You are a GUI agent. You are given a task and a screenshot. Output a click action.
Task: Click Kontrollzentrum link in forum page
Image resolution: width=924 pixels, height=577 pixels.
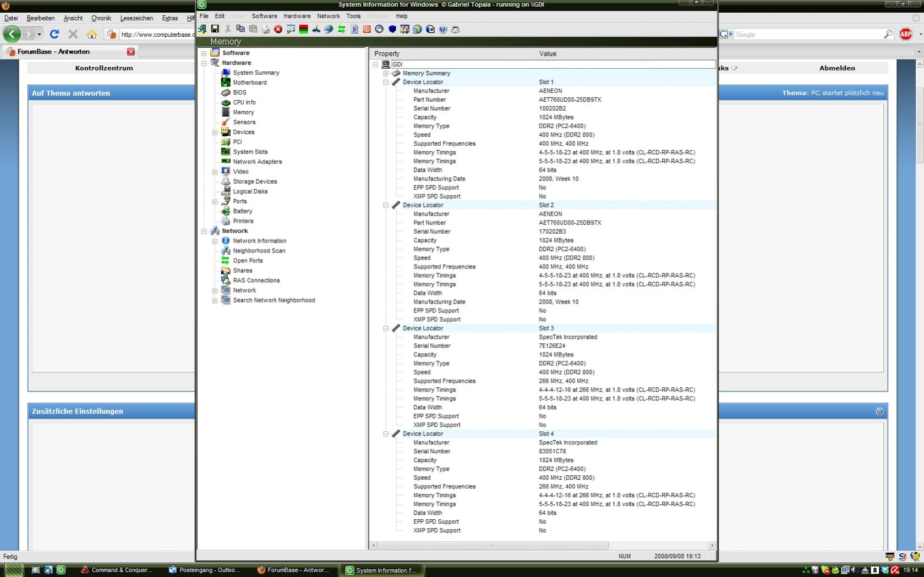click(x=104, y=68)
